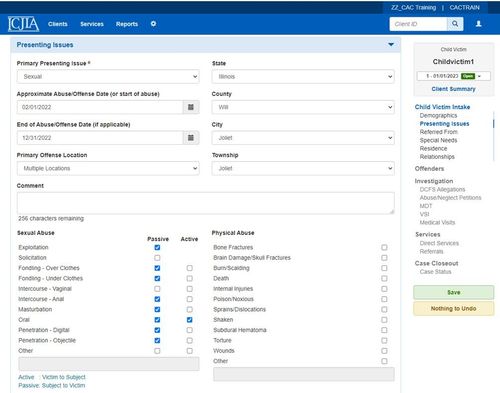
Task: Check Penetration - Digital Active checkbox
Action: coord(190,330)
